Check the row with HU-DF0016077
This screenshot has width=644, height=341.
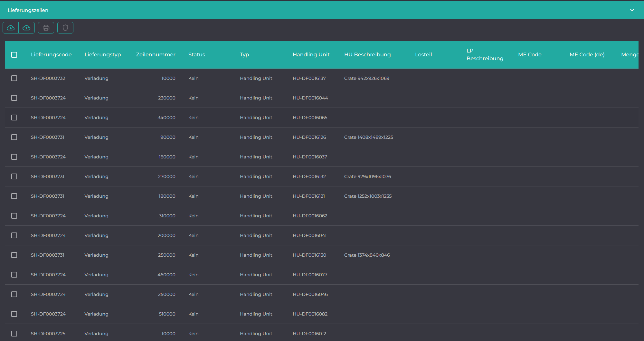click(x=14, y=275)
